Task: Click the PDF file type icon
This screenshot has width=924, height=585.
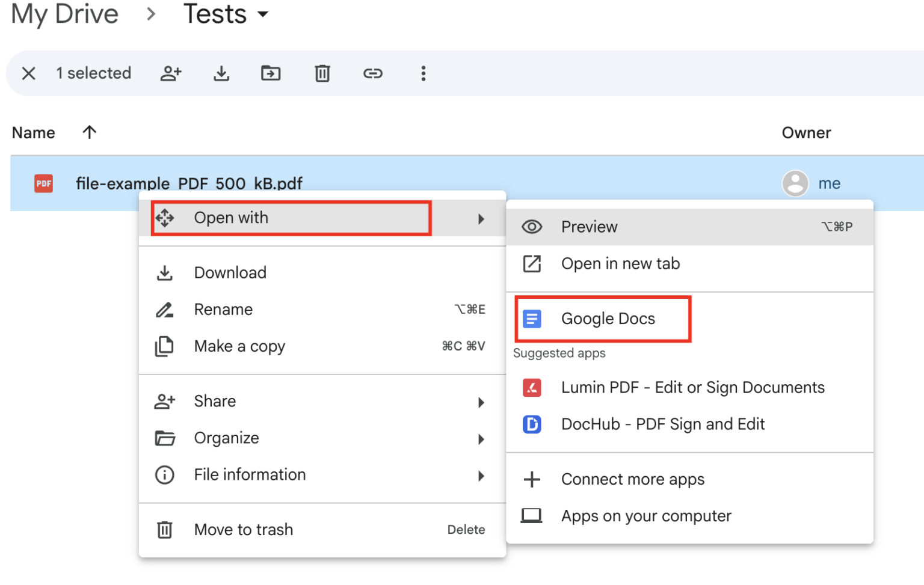Action: (43, 183)
